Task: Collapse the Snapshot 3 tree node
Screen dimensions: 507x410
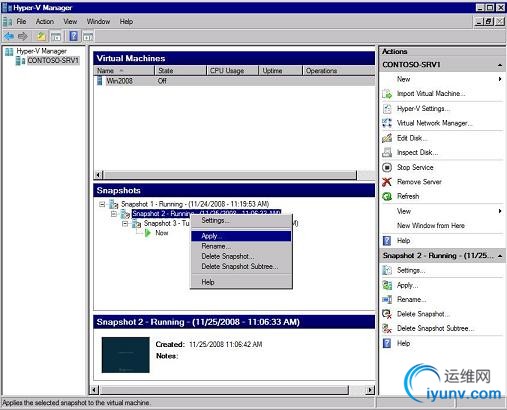Action: [x=125, y=223]
